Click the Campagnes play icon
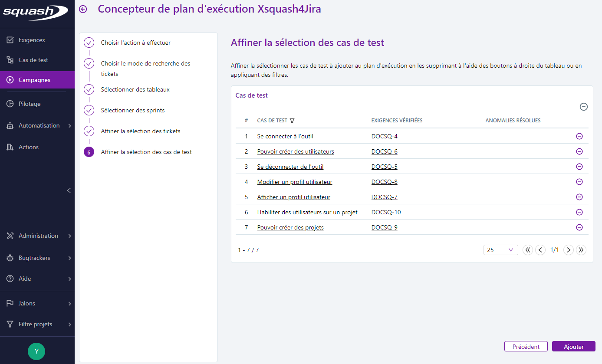The image size is (602, 364). click(x=10, y=80)
